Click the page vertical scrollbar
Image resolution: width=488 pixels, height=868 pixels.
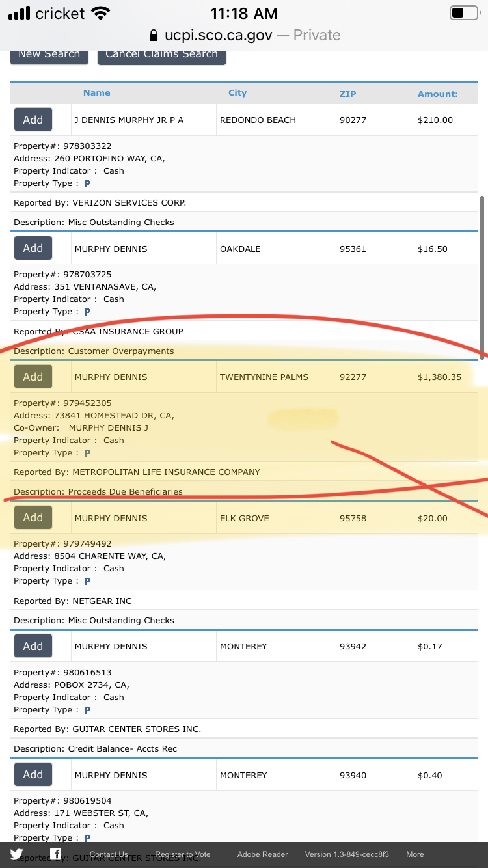482,277
